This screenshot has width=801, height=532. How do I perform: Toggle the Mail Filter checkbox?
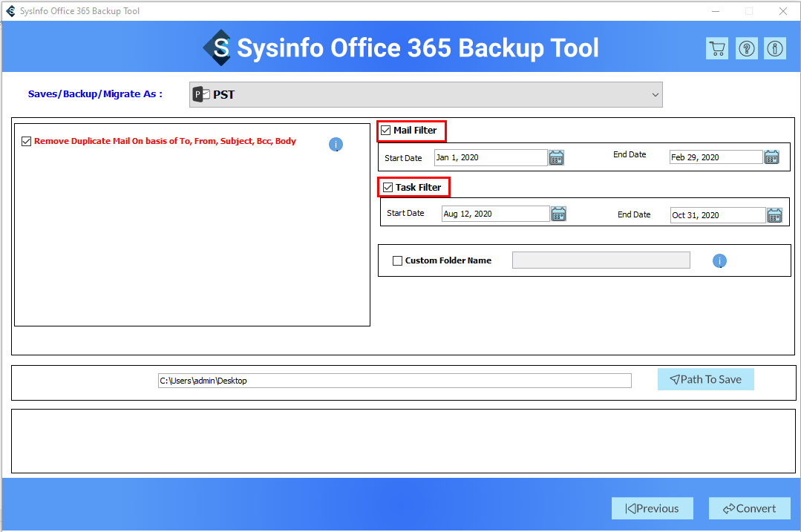[x=386, y=131]
